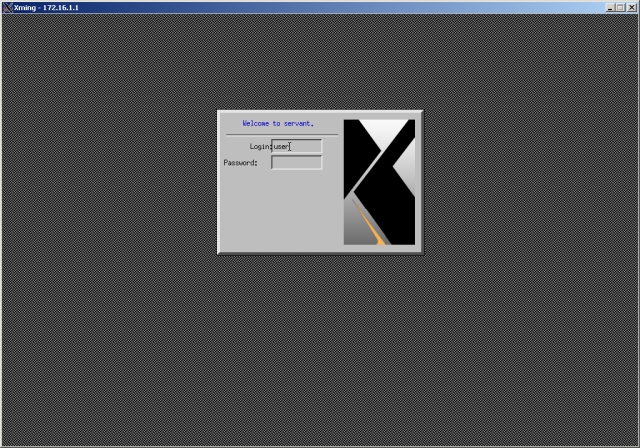
Task: Click the orange stripe in the X logo
Action: click(373, 232)
